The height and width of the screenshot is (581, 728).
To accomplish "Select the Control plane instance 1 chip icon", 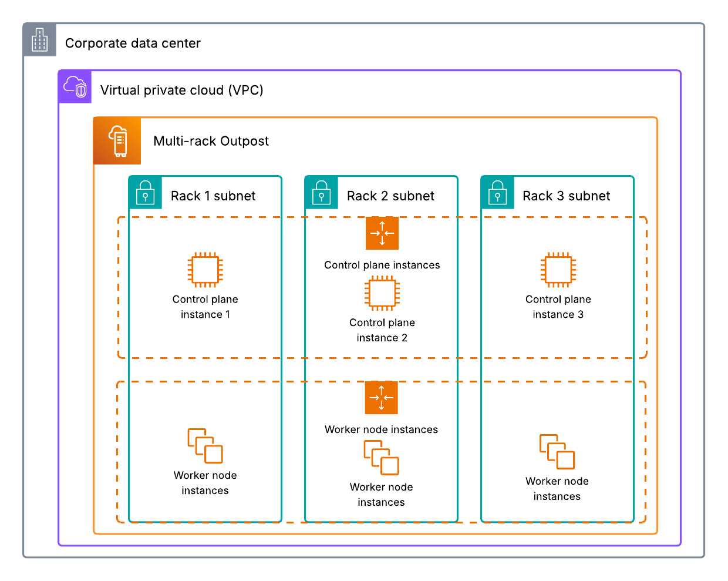I will [205, 270].
